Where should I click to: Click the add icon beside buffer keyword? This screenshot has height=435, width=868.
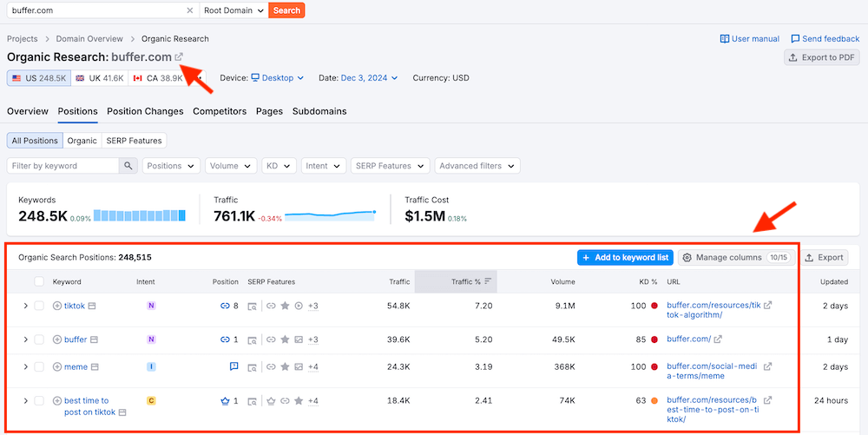click(57, 339)
